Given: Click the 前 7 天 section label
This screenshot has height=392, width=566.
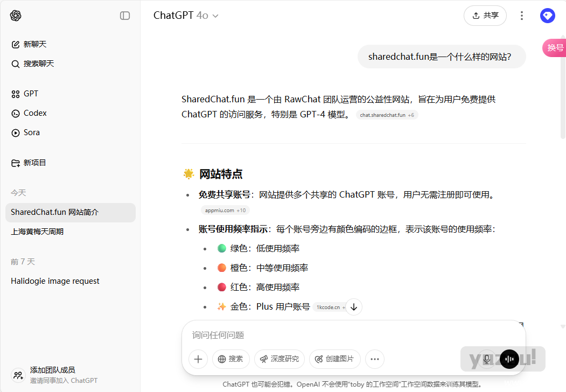Looking at the screenshot, I should coord(23,262).
